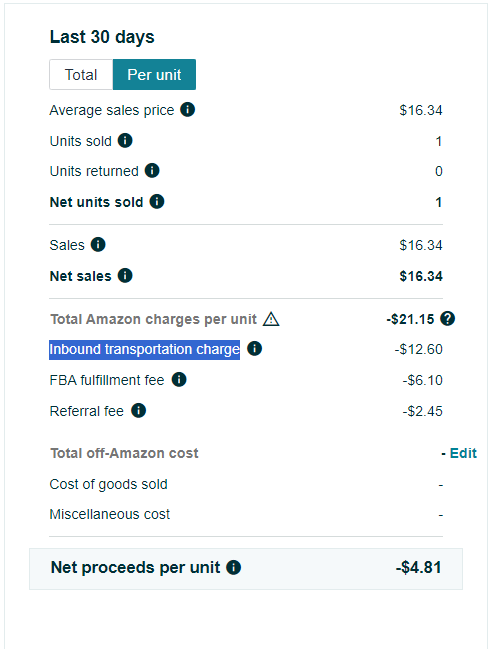
Task: Show info for Net units sold
Action: click(x=157, y=202)
